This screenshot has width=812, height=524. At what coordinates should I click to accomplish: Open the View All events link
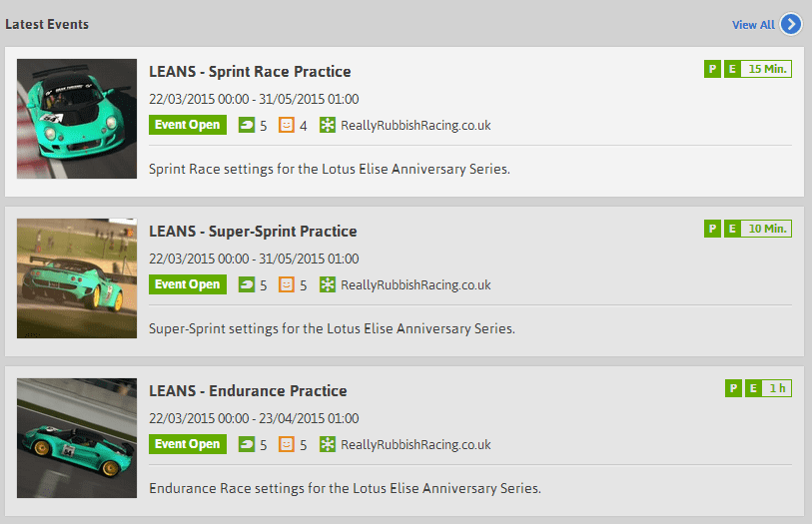point(753,25)
